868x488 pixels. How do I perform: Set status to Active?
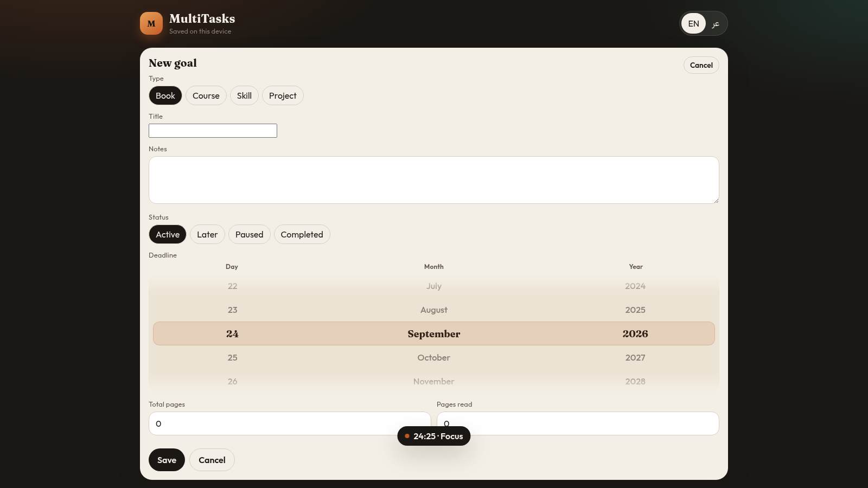(168, 234)
